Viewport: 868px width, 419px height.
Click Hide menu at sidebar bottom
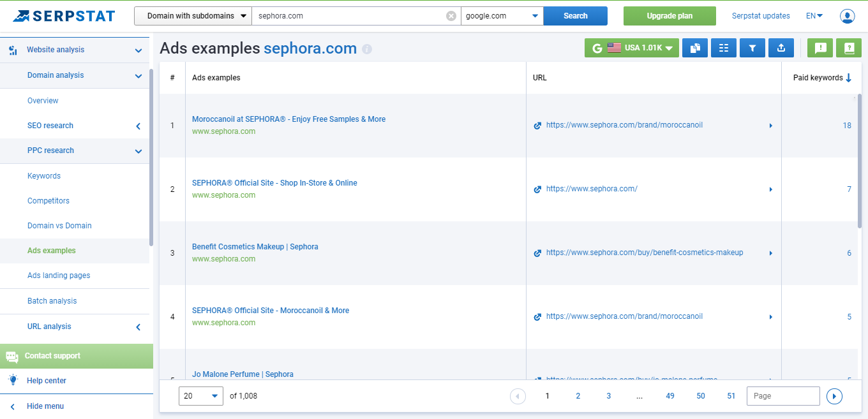pos(45,406)
